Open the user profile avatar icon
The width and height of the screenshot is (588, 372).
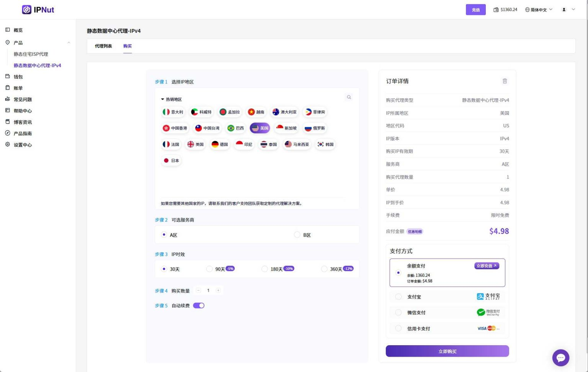point(564,10)
